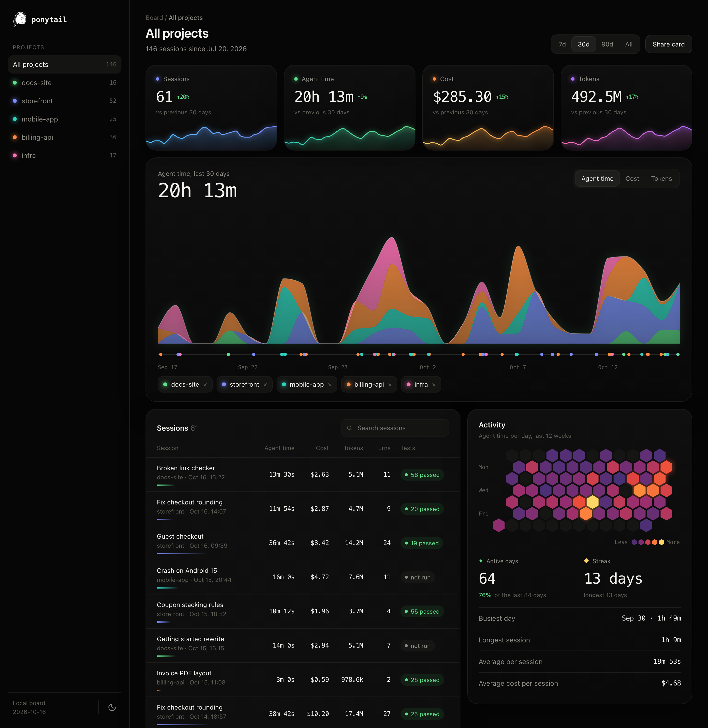The height and width of the screenshot is (728, 708).
Task: Select the 90d time range
Action: (607, 44)
